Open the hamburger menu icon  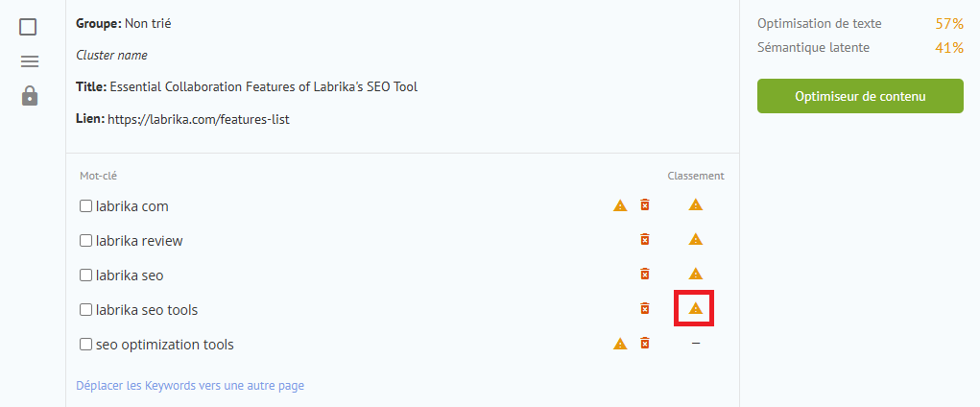[30, 61]
